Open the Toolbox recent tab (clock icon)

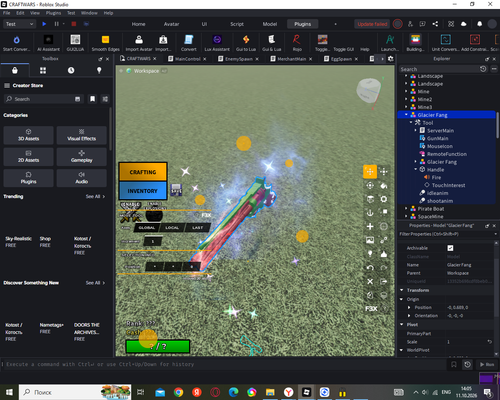[x=71, y=70]
